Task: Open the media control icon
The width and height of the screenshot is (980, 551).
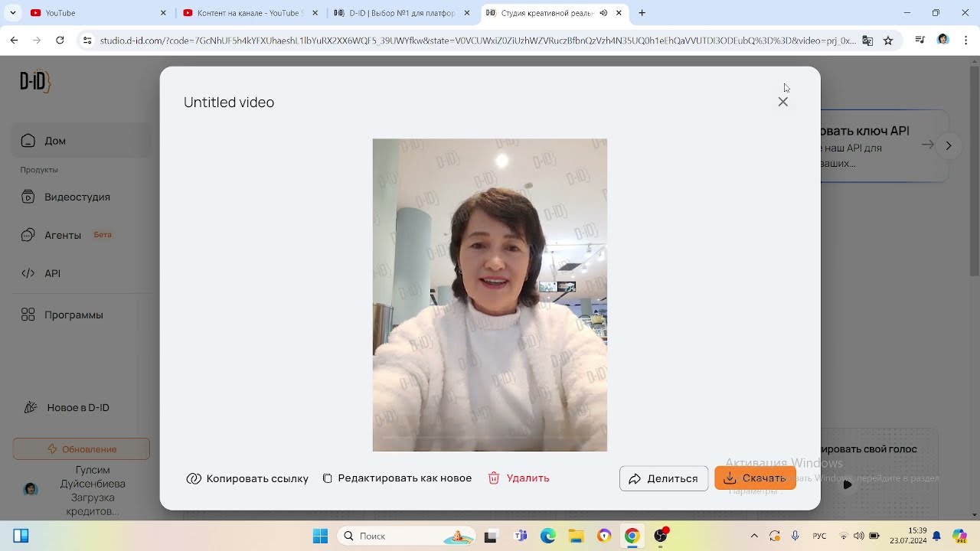Action: 920,41
